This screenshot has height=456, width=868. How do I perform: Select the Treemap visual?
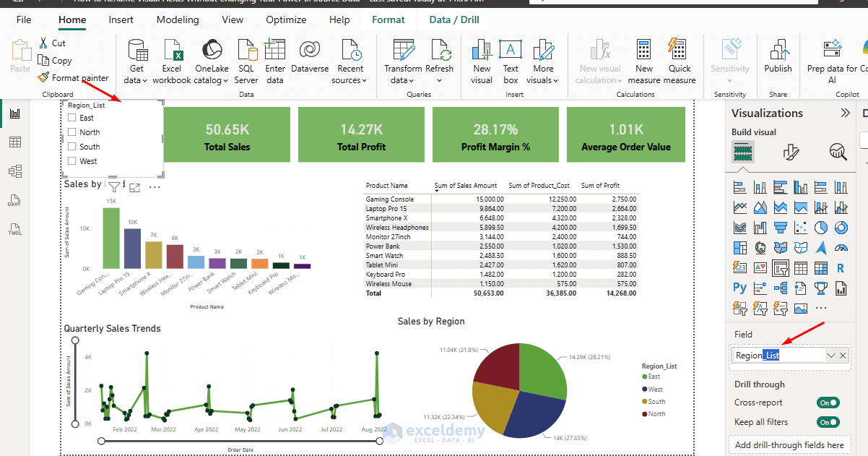tap(740, 248)
